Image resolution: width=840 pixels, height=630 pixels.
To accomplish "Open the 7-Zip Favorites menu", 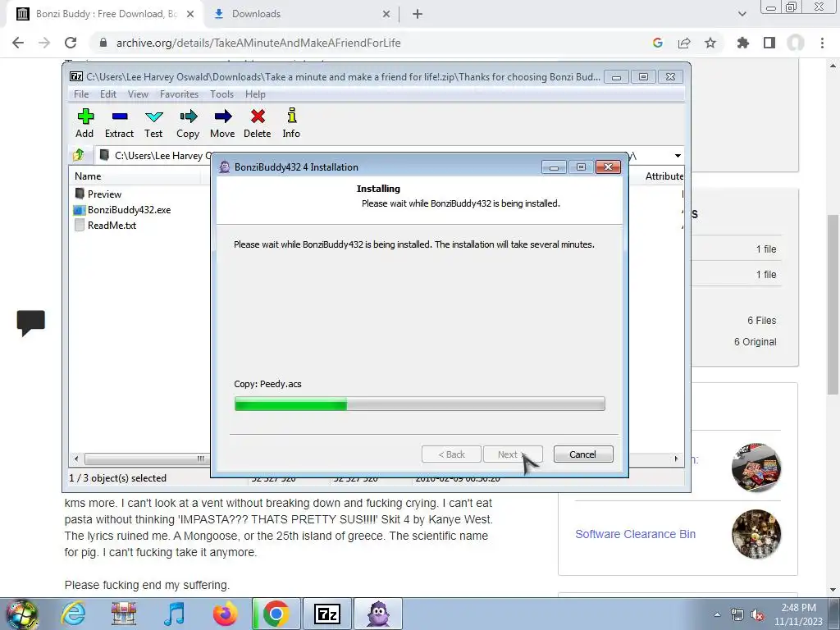I will click(x=179, y=94).
